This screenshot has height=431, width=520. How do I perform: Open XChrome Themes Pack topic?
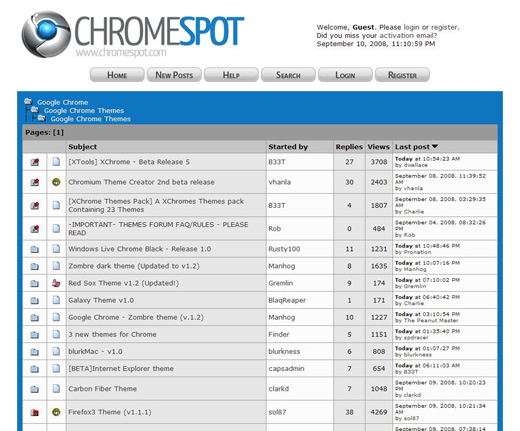tap(156, 205)
